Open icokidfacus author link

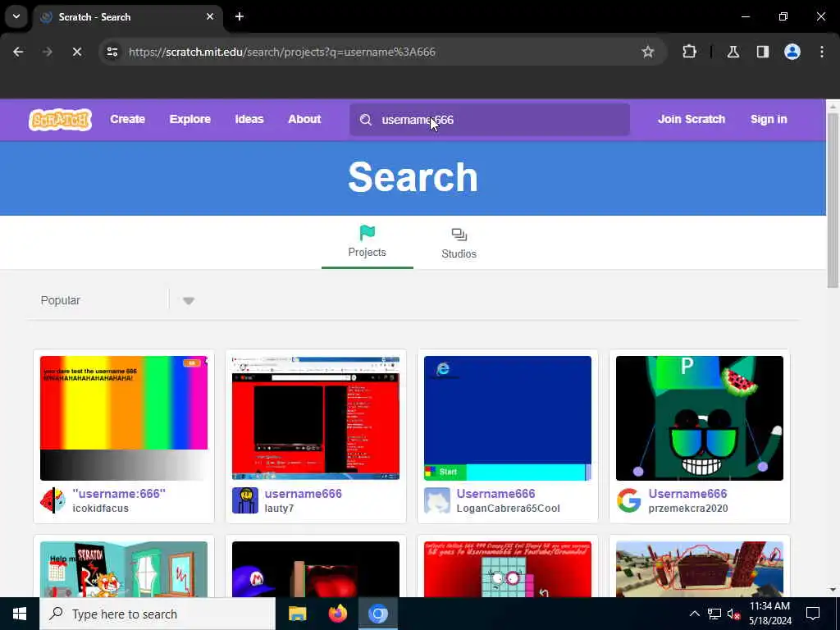click(101, 509)
